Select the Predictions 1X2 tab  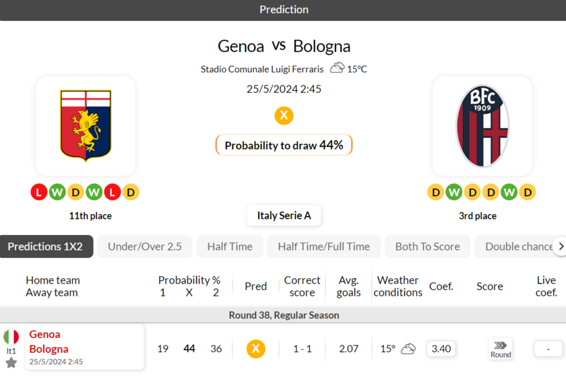click(x=46, y=247)
